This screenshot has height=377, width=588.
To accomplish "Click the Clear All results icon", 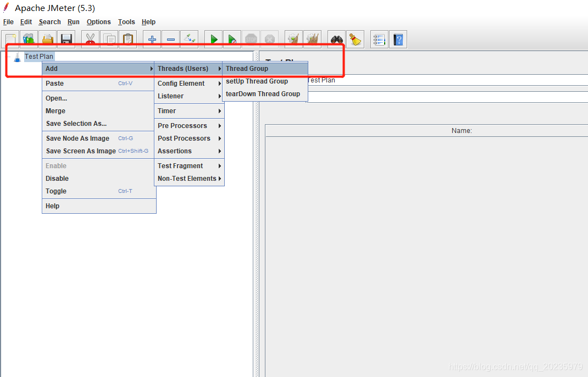I will 312,39.
